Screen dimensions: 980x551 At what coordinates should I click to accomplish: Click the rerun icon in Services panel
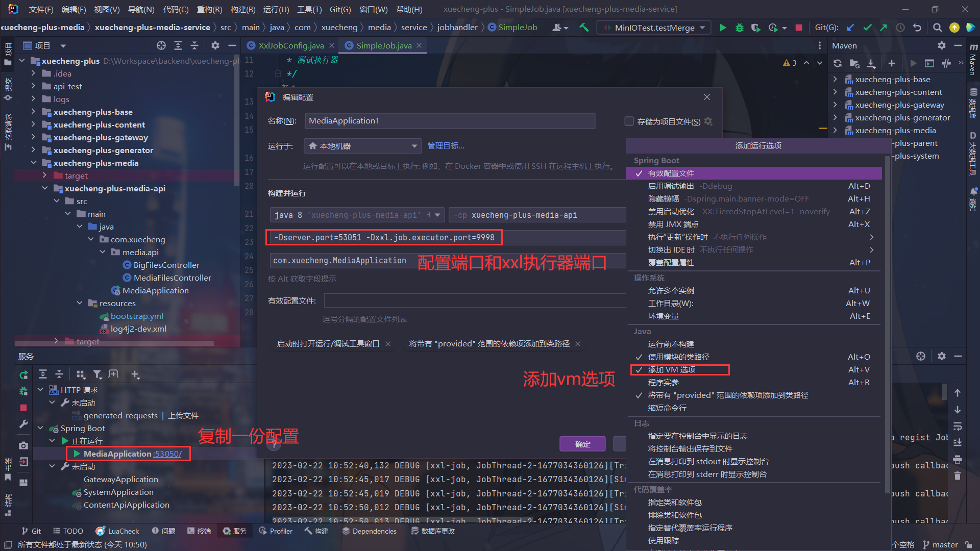tap(23, 374)
